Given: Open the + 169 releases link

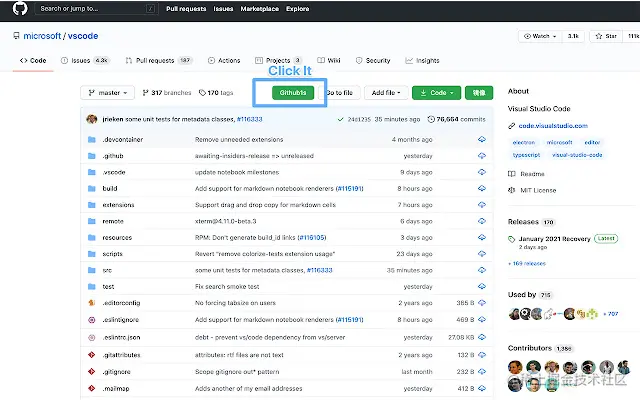Looking at the screenshot, I should 527,264.
